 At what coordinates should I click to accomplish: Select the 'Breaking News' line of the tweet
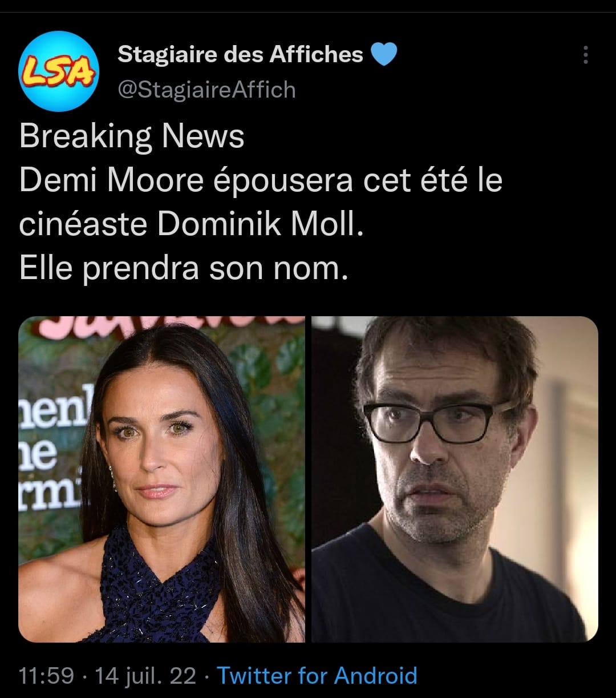pos(132,136)
